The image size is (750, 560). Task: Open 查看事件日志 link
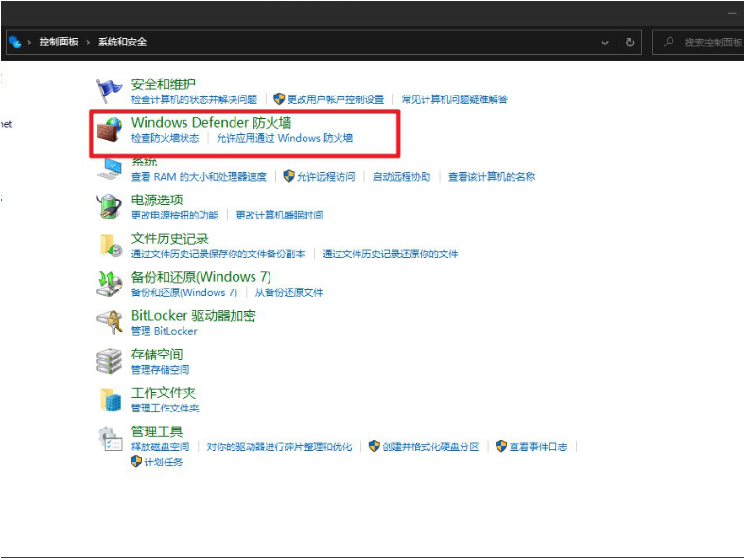pyautogui.click(x=538, y=446)
